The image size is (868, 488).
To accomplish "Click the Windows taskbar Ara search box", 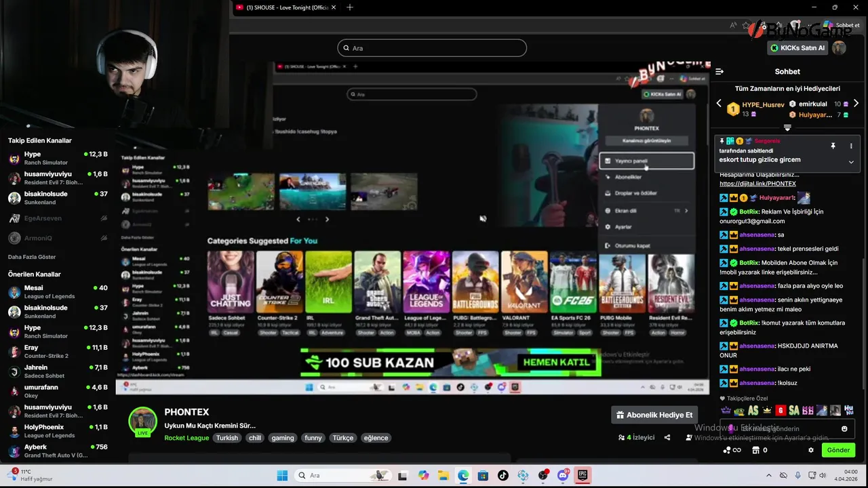I will [x=343, y=475].
